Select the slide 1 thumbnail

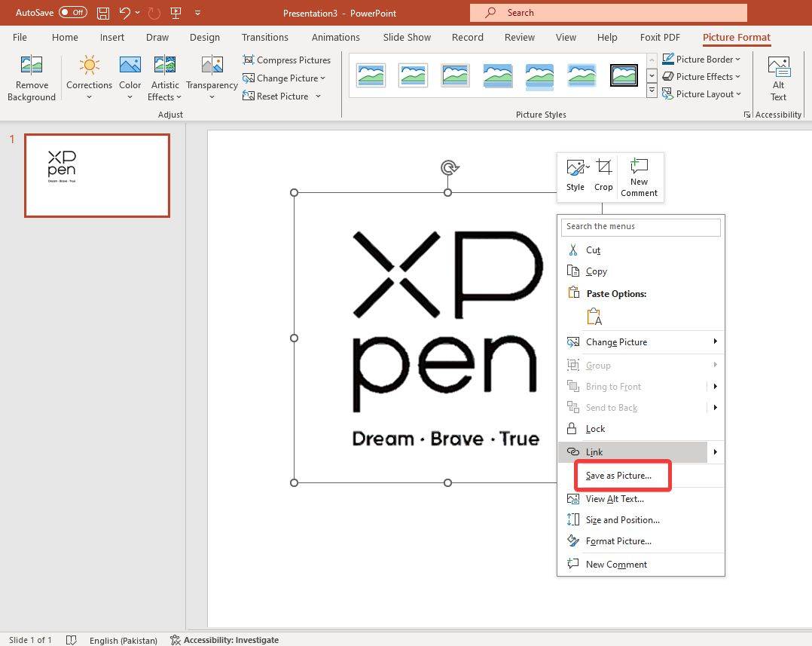[x=97, y=176]
